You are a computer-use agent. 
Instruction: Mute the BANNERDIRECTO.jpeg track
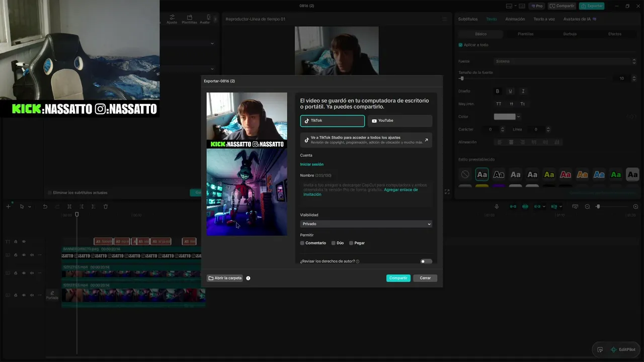32,255
